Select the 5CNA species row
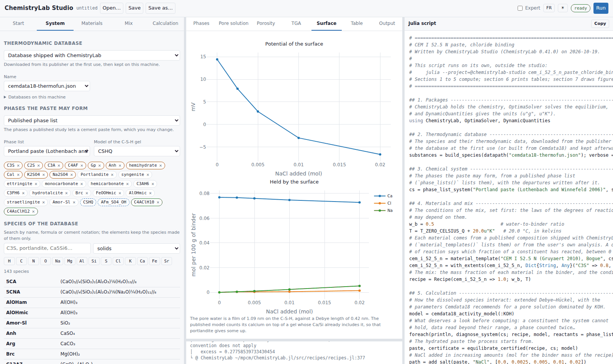 [92, 292]
